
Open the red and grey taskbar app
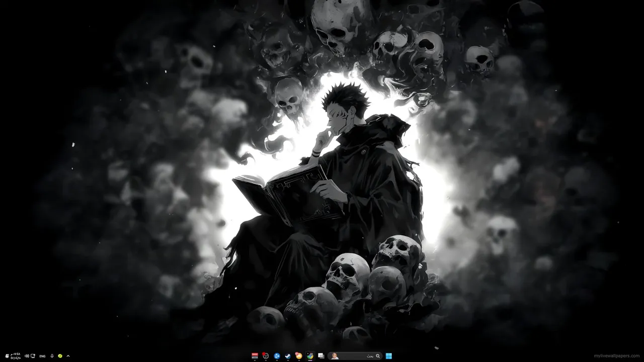point(255,356)
